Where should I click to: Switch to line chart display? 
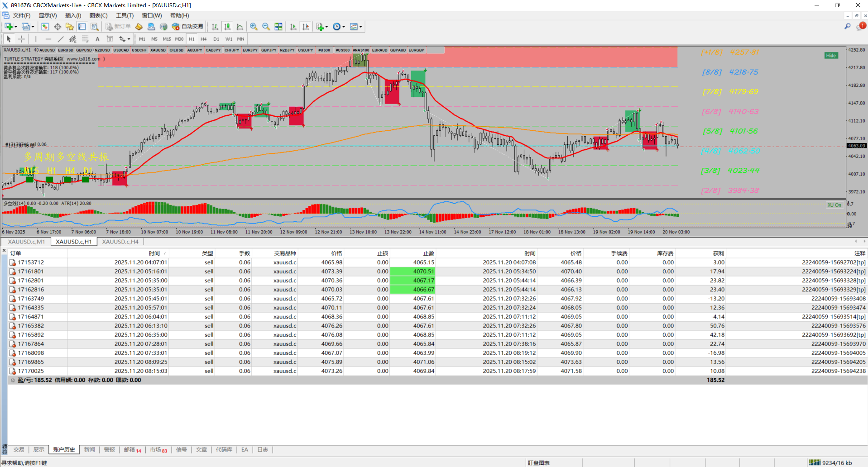click(240, 27)
